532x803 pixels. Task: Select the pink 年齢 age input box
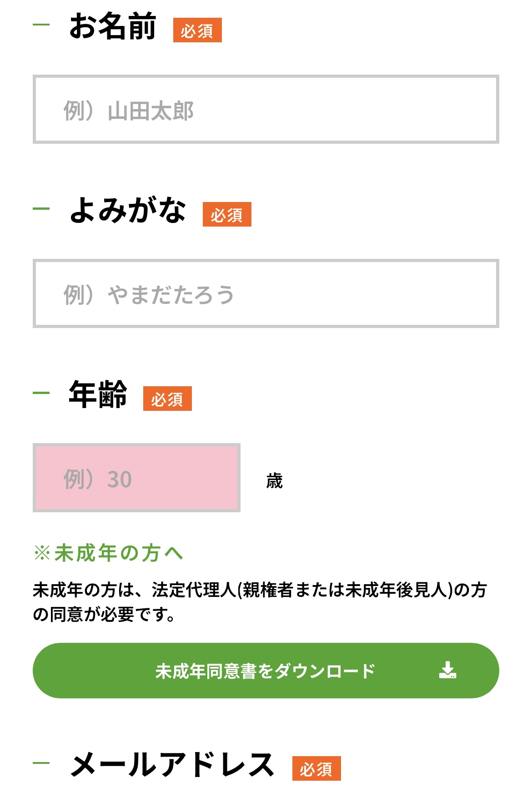point(136,478)
